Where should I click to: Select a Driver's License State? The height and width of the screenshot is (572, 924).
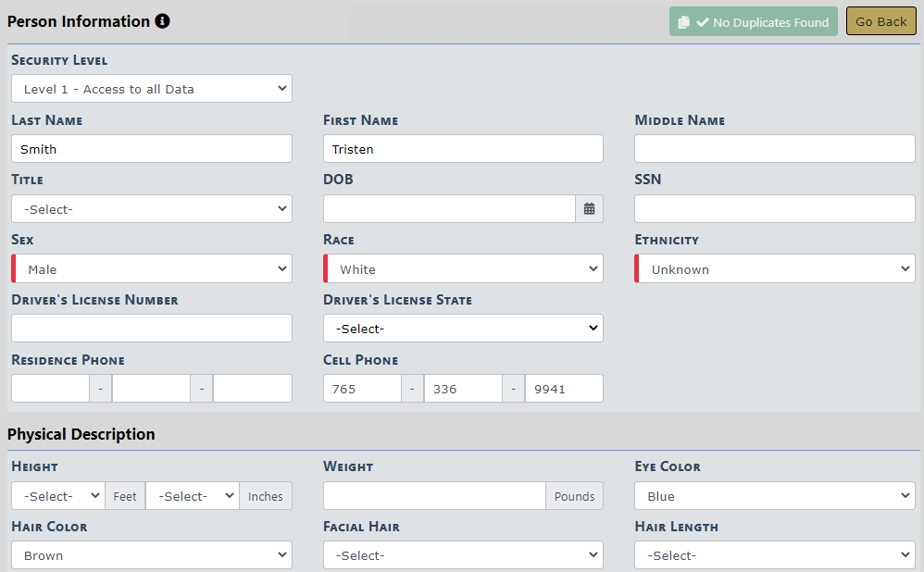463,329
